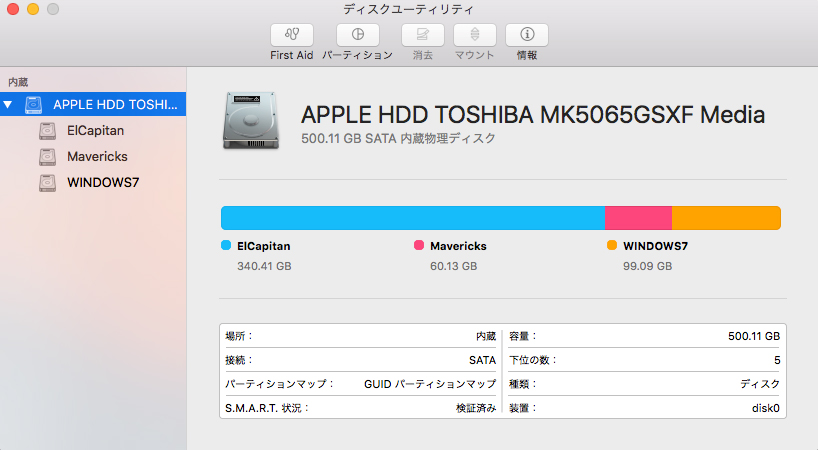Click the 60.13 GB size value
This screenshot has height=450, width=818.
pyautogui.click(x=453, y=266)
